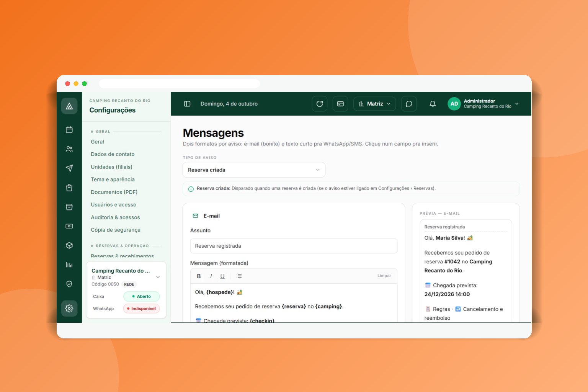This screenshot has width=588, height=392.
Task: Expand the Camping Recanto do card chevron
Action: [x=158, y=277]
